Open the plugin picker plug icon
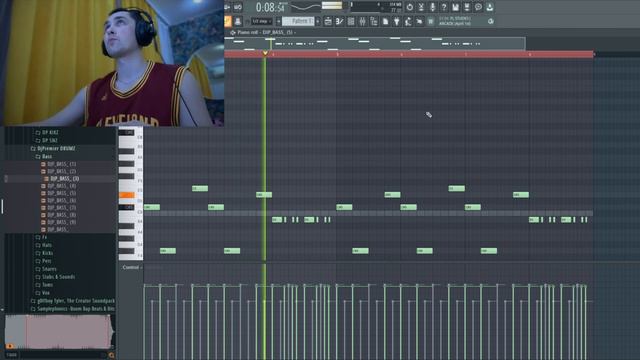The width and height of the screenshot is (640, 360). pyautogui.click(x=396, y=22)
